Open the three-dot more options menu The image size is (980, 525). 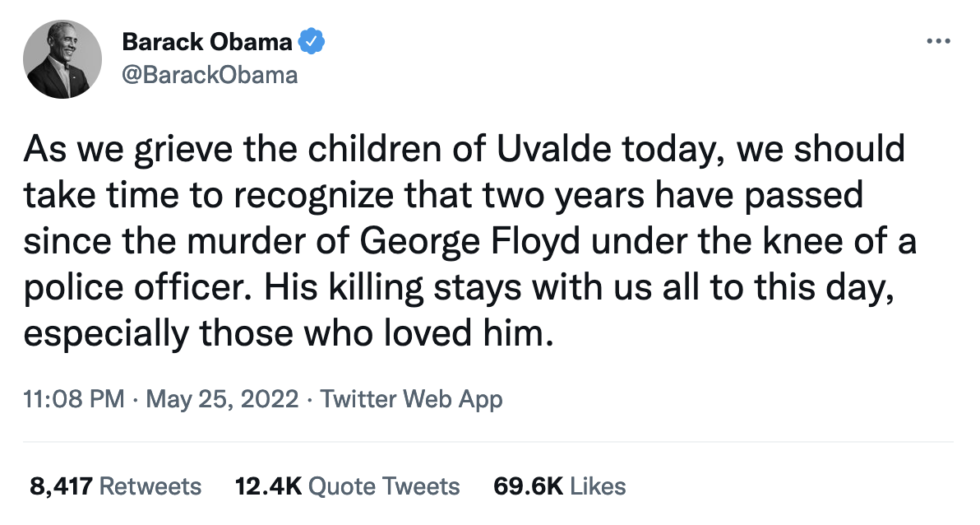[939, 42]
